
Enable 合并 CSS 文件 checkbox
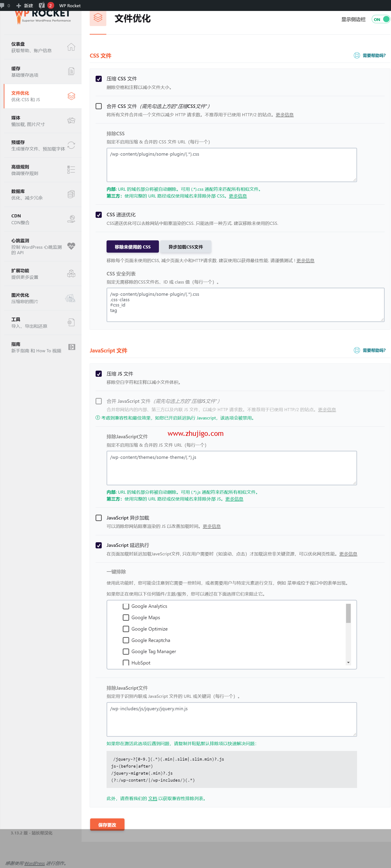[98, 106]
